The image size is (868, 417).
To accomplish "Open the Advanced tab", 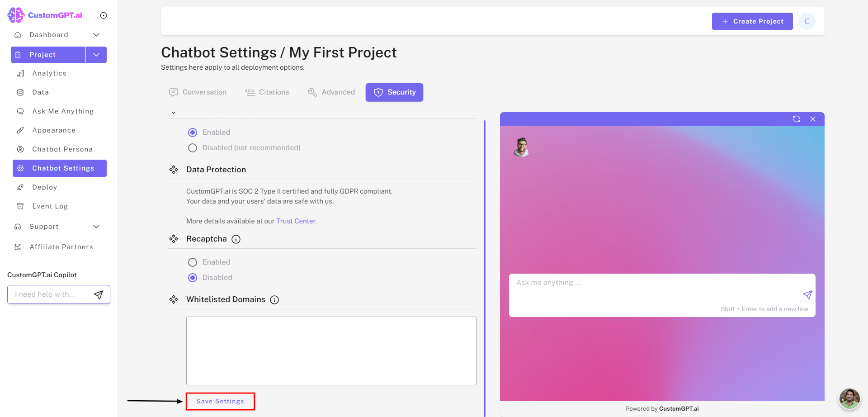I will [x=331, y=92].
